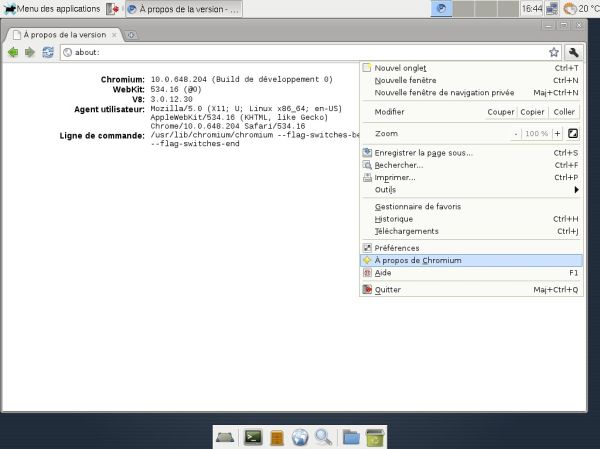Open Historique from the menu
Viewport: 600px width, 449px height.
coord(471,219)
